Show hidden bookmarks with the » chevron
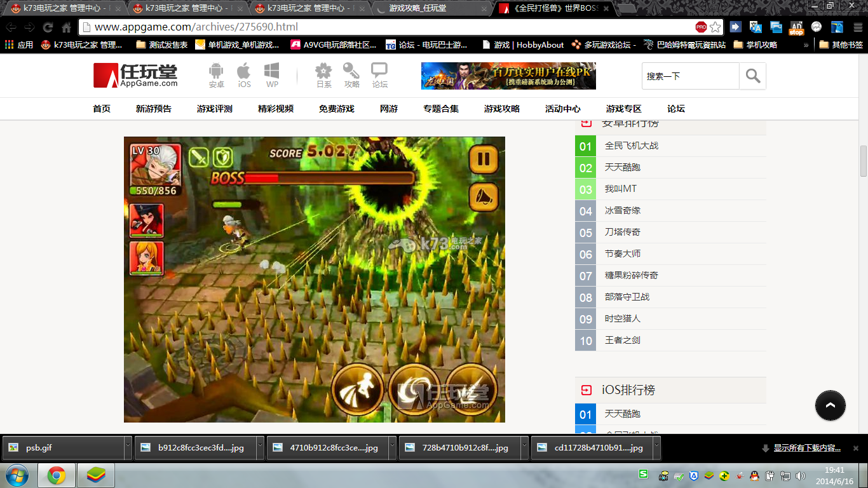 pos(806,45)
